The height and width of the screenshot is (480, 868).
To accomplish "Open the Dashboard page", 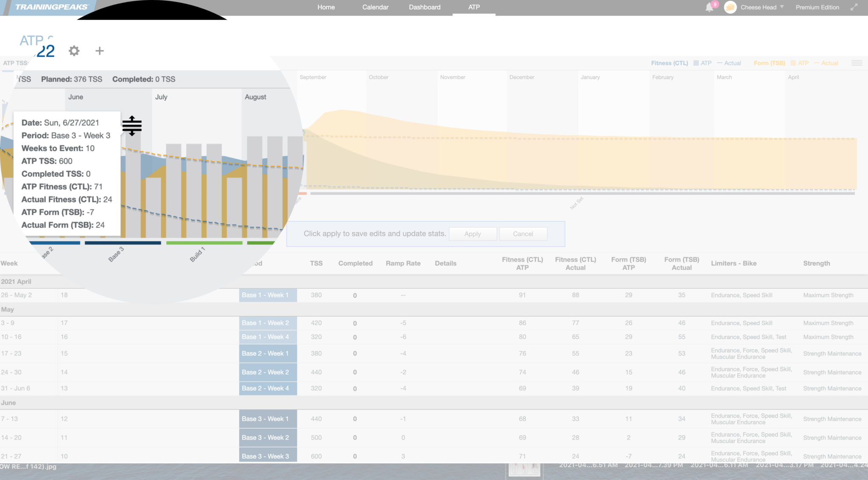I will (424, 7).
